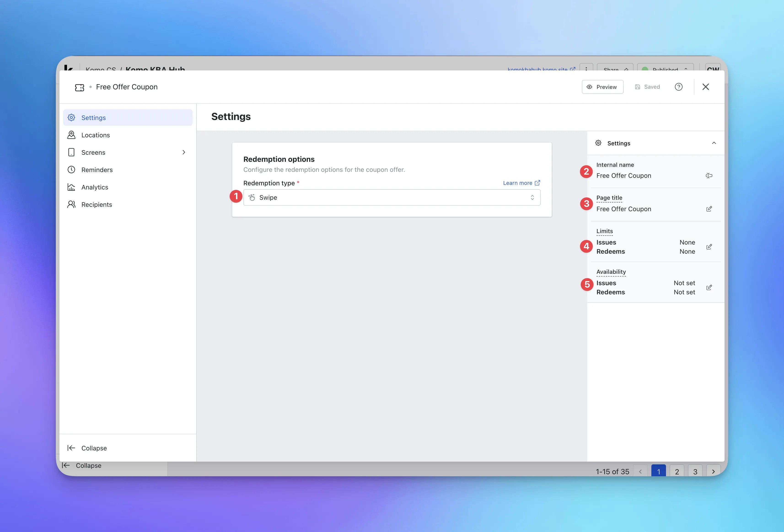Click the Internal name value Free Offer Coupon
784x532 pixels.
click(x=624, y=176)
